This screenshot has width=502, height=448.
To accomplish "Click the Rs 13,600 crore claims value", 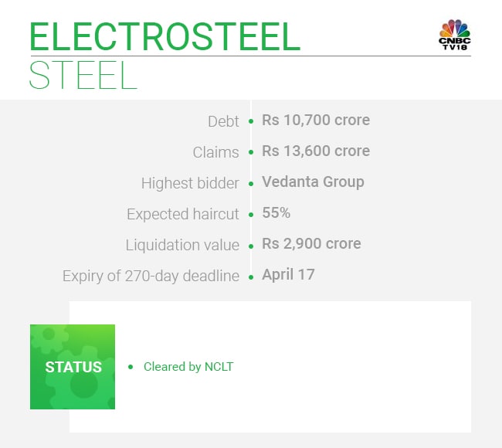I will pos(315,151).
